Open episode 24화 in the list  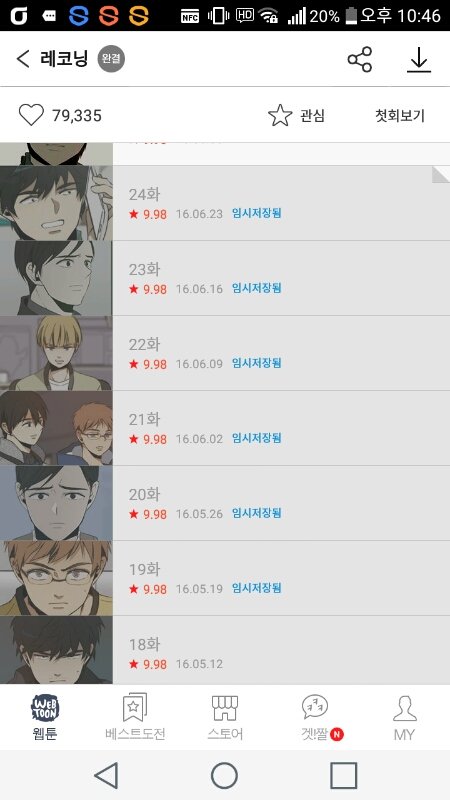click(225, 203)
